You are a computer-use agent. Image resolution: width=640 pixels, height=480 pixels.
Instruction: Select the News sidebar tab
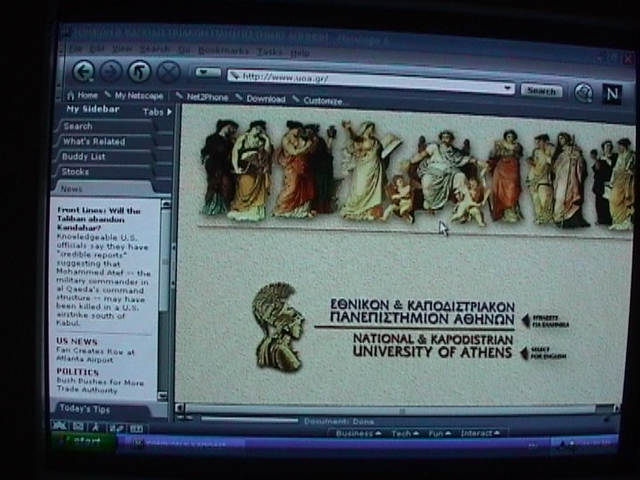(102, 189)
